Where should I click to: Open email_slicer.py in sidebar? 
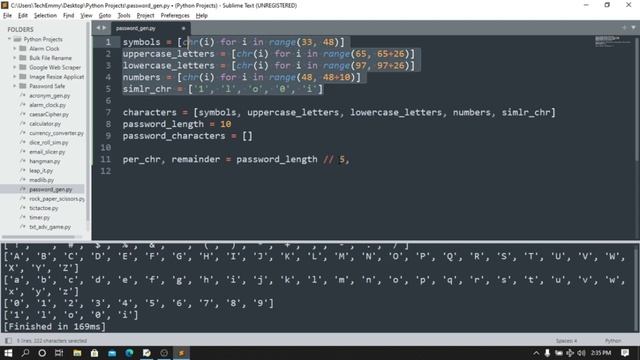tap(47, 152)
